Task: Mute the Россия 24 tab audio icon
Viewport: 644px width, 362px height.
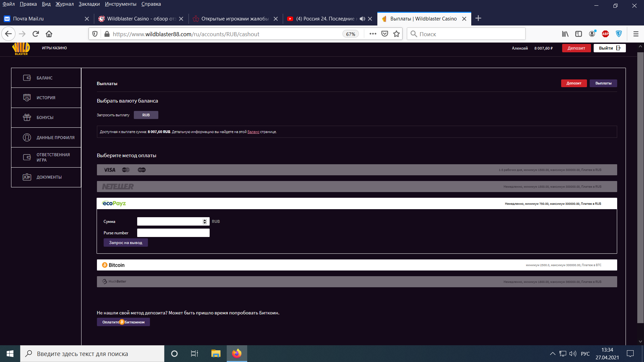Action: click(362, 19)
